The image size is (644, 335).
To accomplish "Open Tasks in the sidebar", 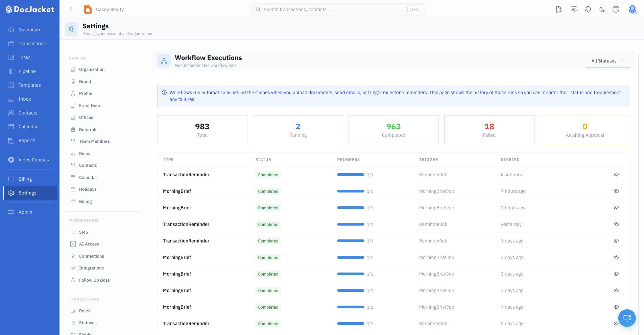I will (x=30, y=57).
